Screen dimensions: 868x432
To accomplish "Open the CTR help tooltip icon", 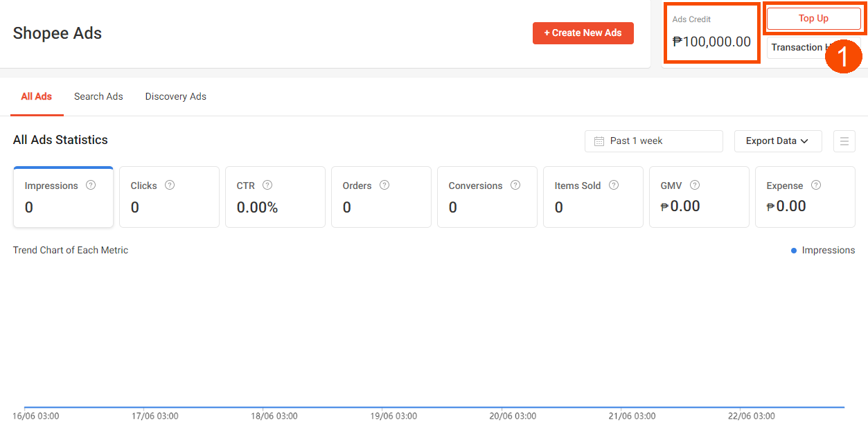I will (x=267, y=186).
